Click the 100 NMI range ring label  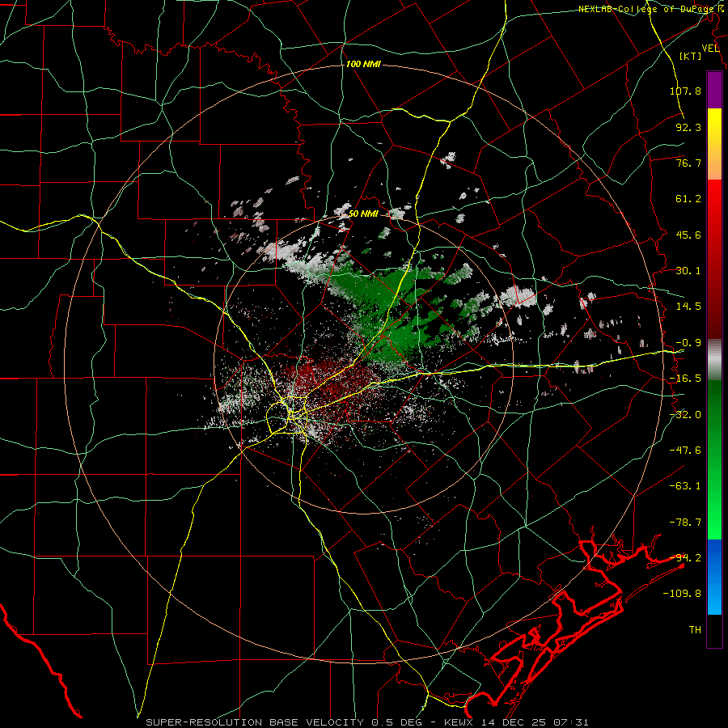click(363, 64)
